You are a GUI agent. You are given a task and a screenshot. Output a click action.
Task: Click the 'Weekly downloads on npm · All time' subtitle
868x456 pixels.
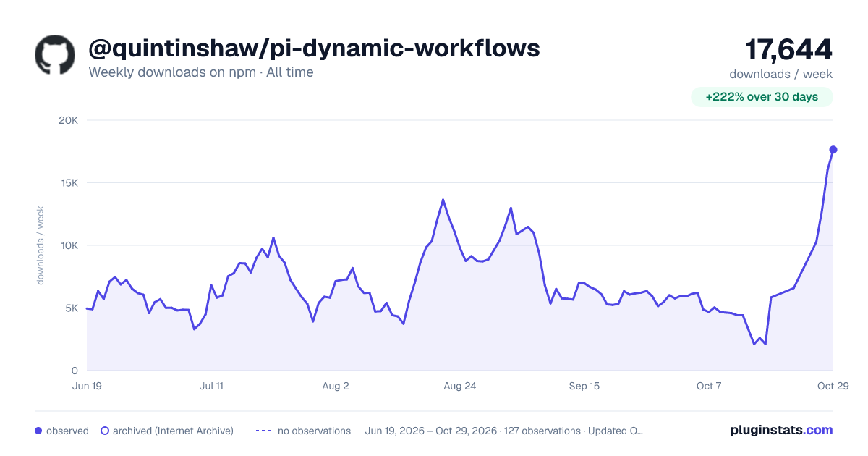[201, 72]
